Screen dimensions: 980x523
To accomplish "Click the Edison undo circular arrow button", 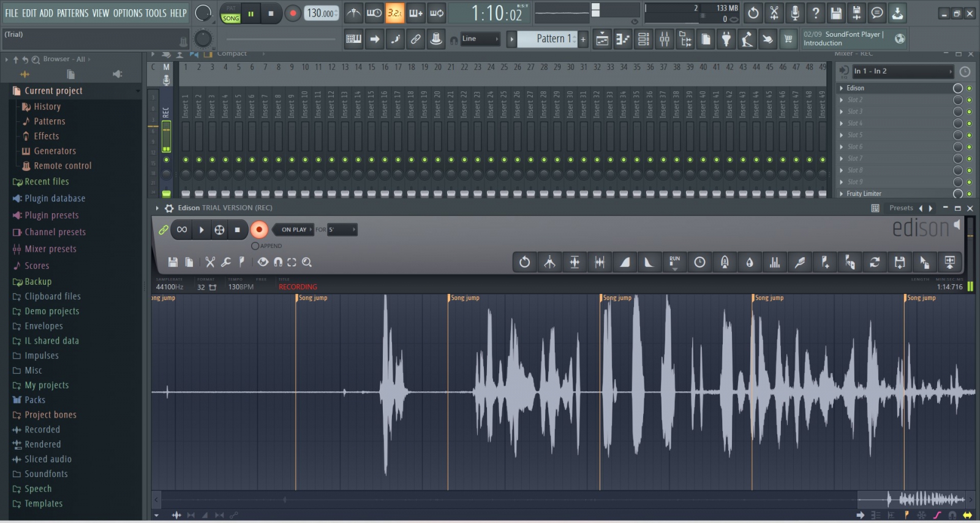I will point(524,262).
